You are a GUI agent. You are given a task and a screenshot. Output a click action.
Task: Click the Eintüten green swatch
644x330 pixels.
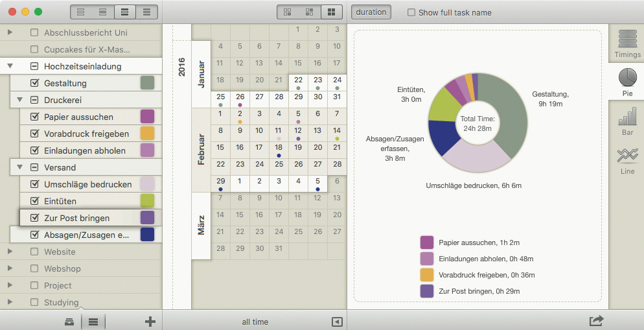coord(148,200)
